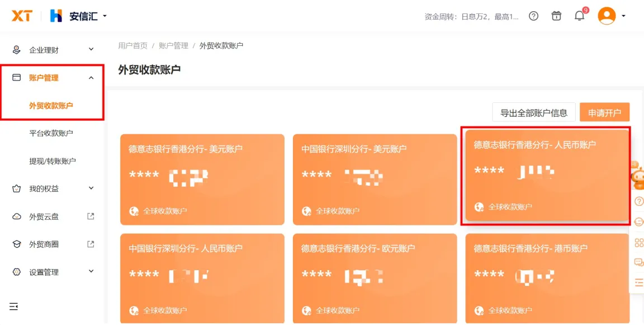
Task: Click the help circle icon in right floating bar
Action: point(639,201)
